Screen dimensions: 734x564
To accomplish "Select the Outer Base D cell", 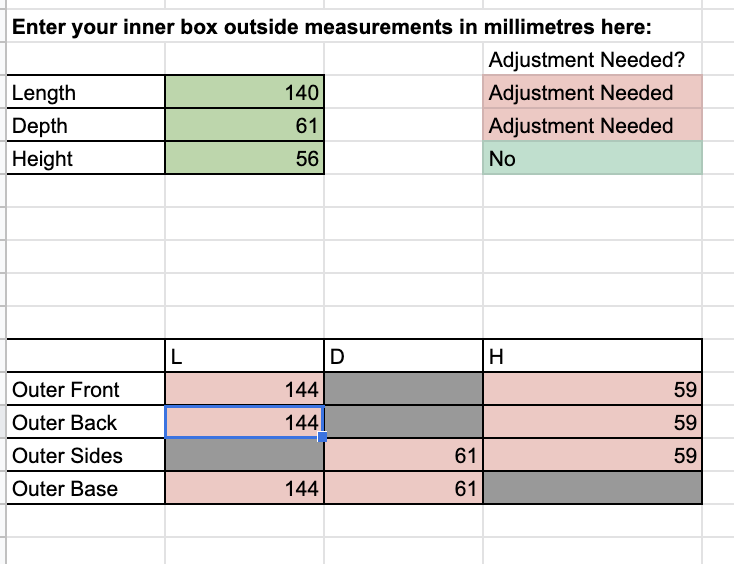I will pyautogui.click(x=403, y=489).
